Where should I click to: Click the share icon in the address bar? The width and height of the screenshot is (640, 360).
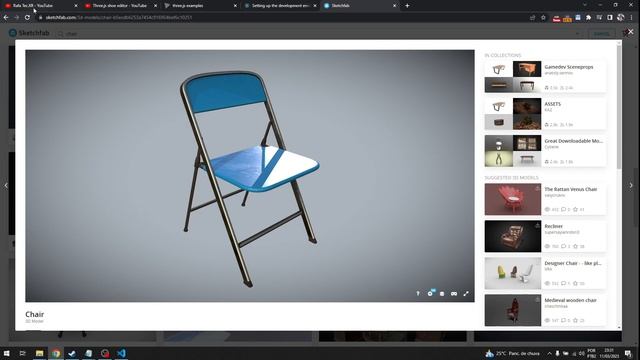tap(532, 18)
